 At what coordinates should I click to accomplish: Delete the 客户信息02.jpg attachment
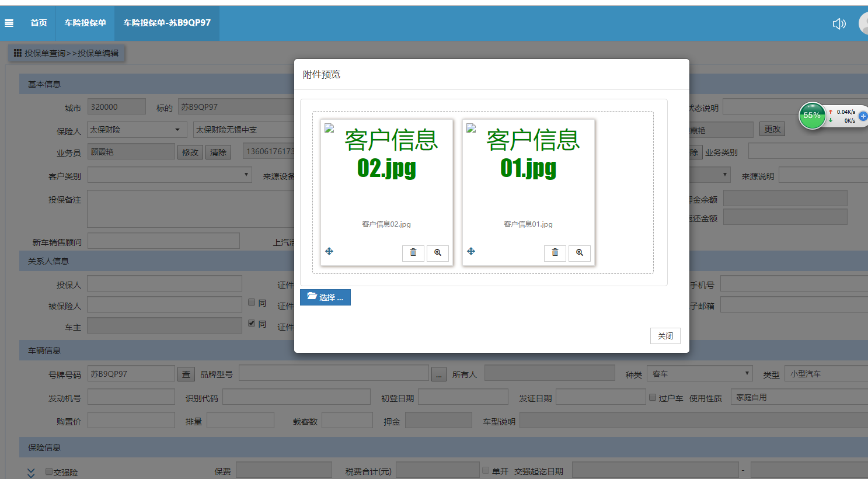pos(413,252)
